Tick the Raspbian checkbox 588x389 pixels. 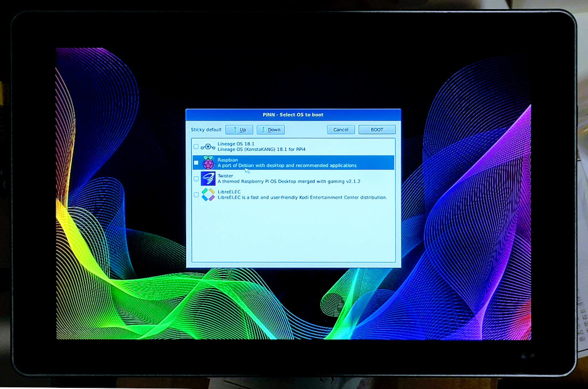196,162
